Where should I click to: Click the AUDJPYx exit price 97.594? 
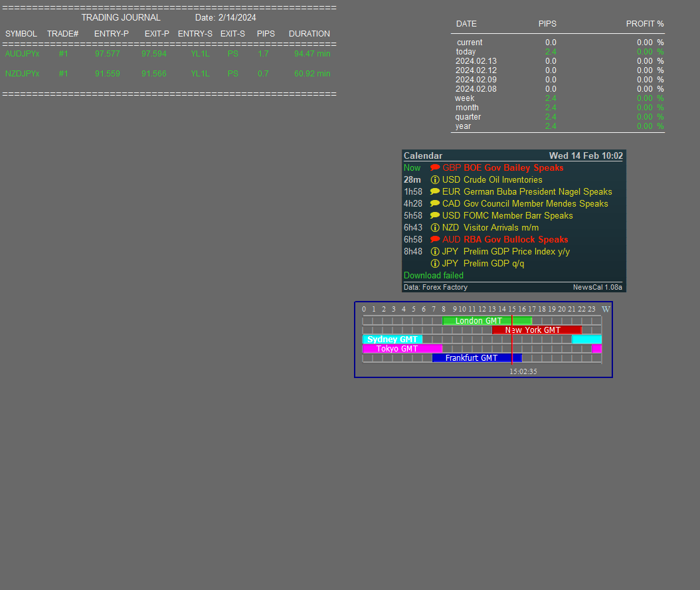(154, 54)
